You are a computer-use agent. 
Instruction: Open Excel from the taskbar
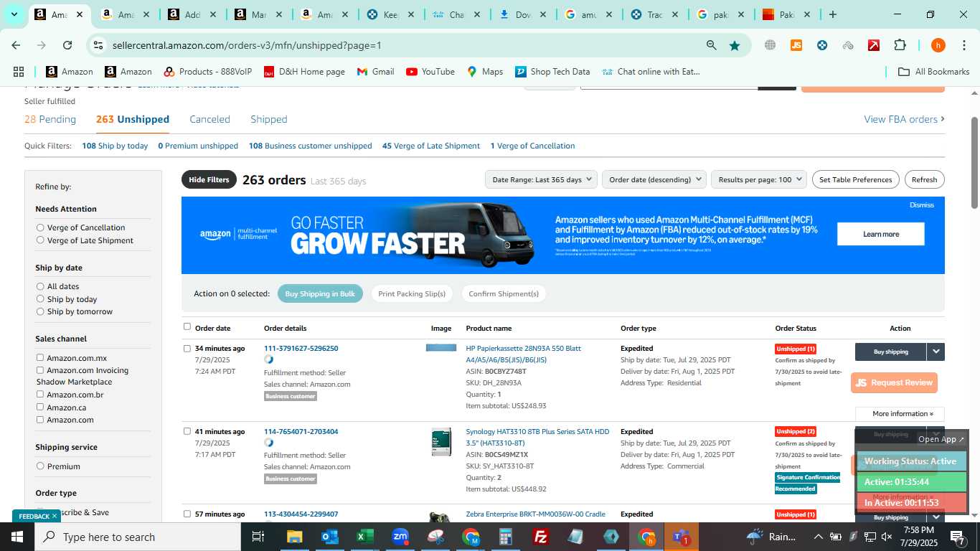point(365,537)
